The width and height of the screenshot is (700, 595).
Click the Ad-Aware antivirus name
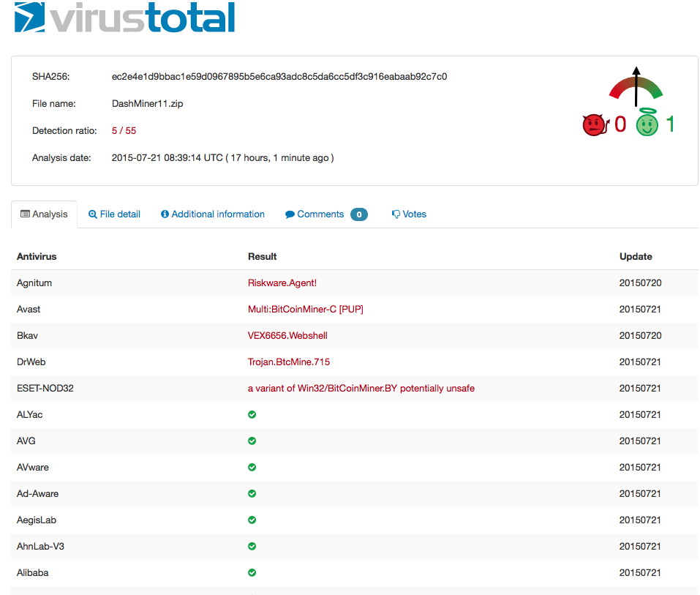point(37,494)
